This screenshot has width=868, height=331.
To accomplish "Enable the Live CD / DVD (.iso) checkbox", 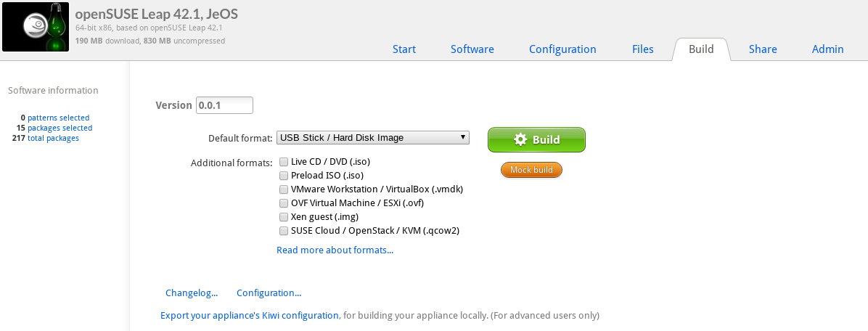I will [284, 162].
